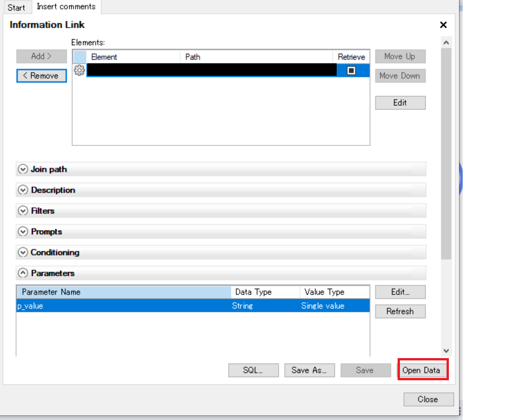This screenshot has width=532, height=420.
Task: Click the Value Type column header
Action: click(335, 292)
